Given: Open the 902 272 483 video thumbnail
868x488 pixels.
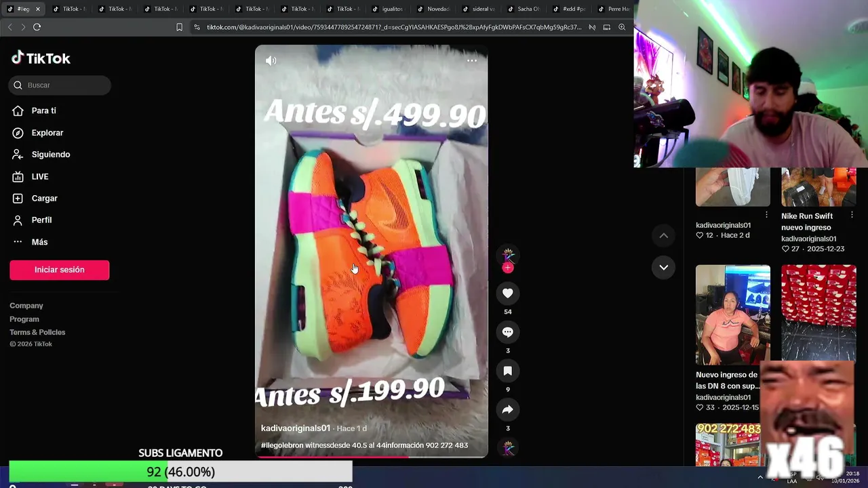Looking at the screenshot, I should coord(728,445).
